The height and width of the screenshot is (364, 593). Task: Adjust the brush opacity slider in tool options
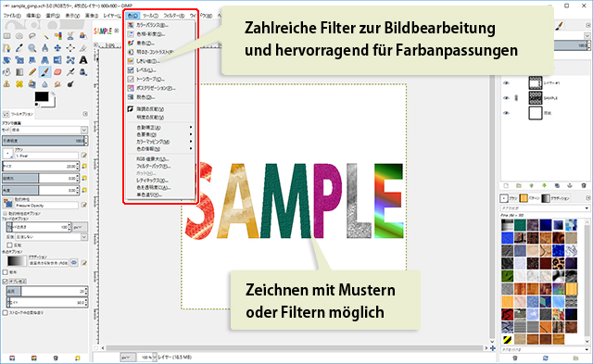(x=44, y=141)
